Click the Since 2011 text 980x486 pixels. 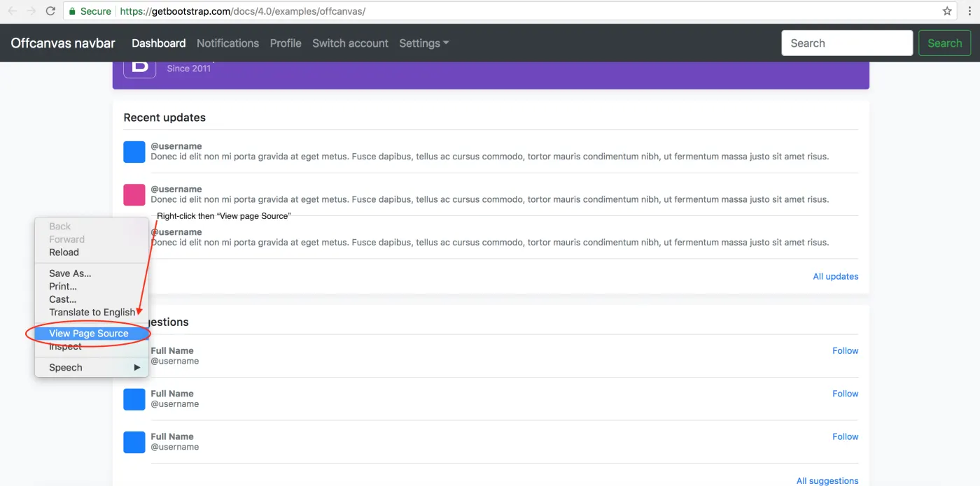[189, 68]
